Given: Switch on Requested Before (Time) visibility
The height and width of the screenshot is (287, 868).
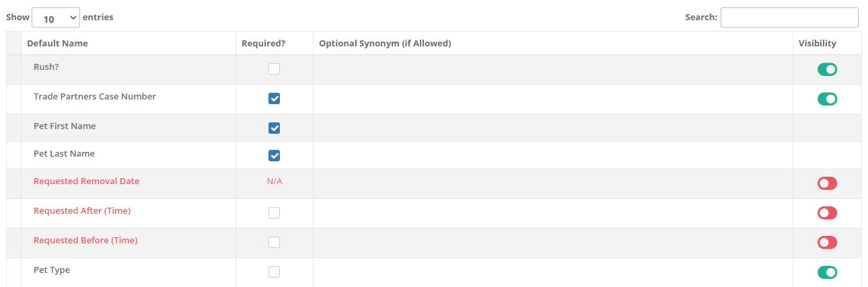Looking at the screenshot, I should [x=827, y=242].
